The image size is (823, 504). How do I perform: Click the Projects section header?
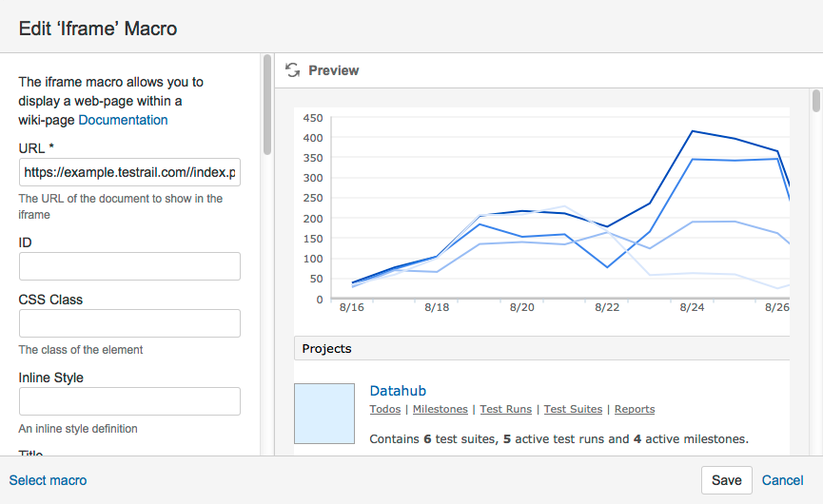[326, 349]
